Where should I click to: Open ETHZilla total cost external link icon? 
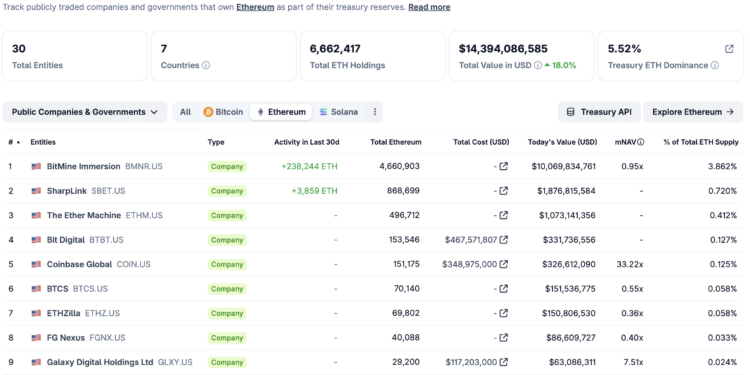(x=503, y=313)
